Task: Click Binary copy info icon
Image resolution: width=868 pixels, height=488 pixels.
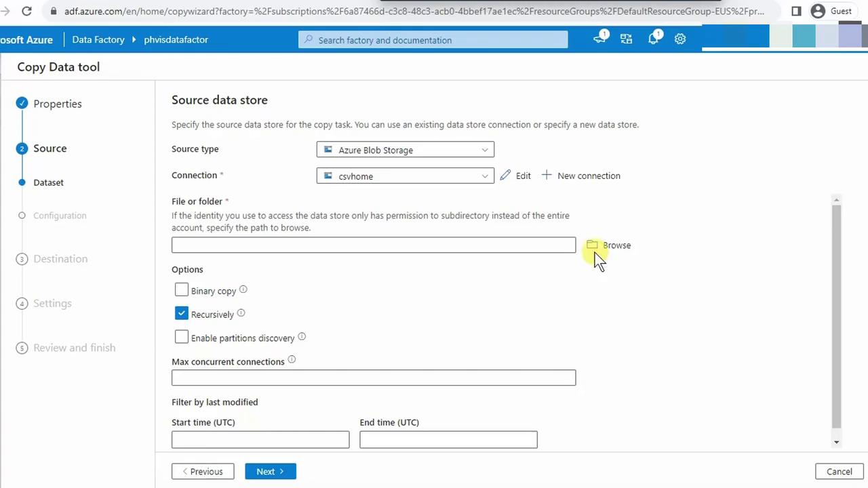Action: 243,290
